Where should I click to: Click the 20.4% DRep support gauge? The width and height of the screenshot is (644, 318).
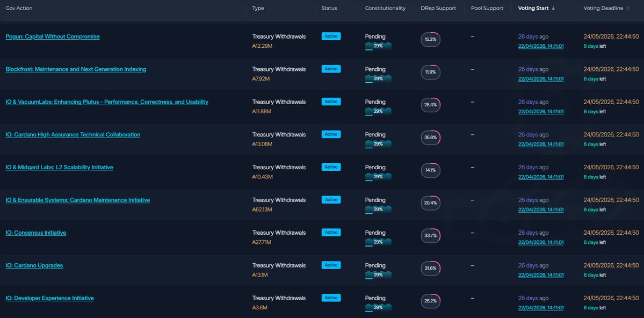point(430,203)
